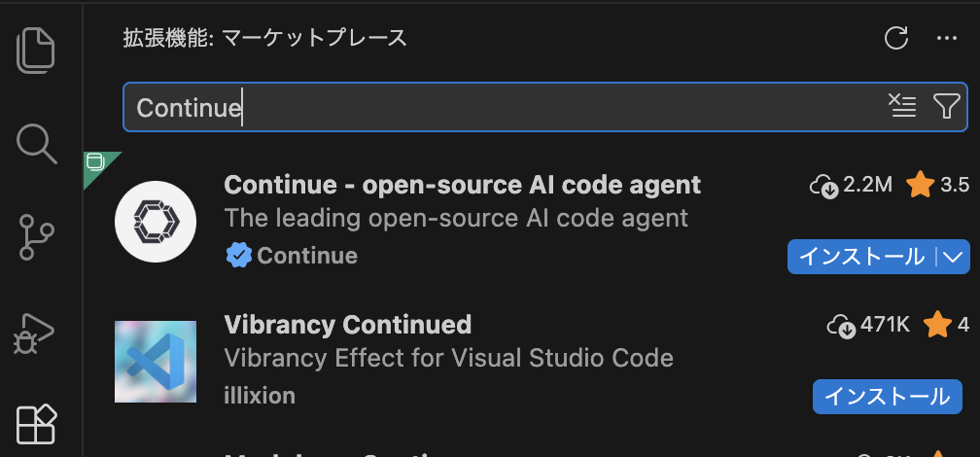Click the verified publisher Continue badge
The height and width of the screenshot is (457, 980).
point(239,256)
